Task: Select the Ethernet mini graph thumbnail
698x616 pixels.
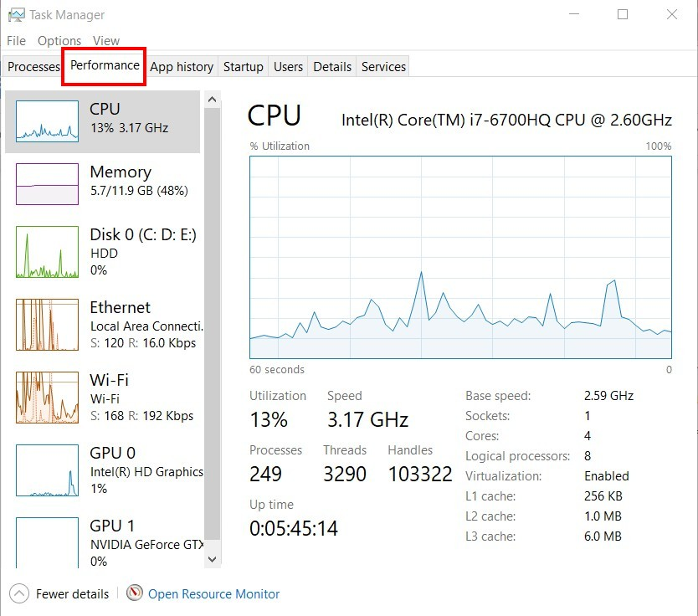Action: pos(47,325)
